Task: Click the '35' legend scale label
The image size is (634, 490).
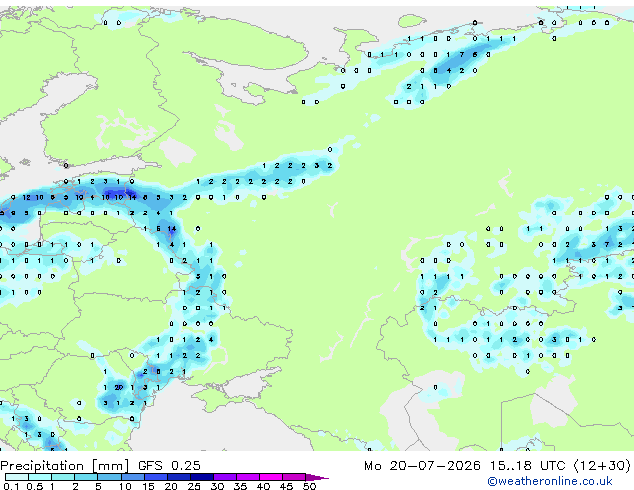Action: (240, 486)
